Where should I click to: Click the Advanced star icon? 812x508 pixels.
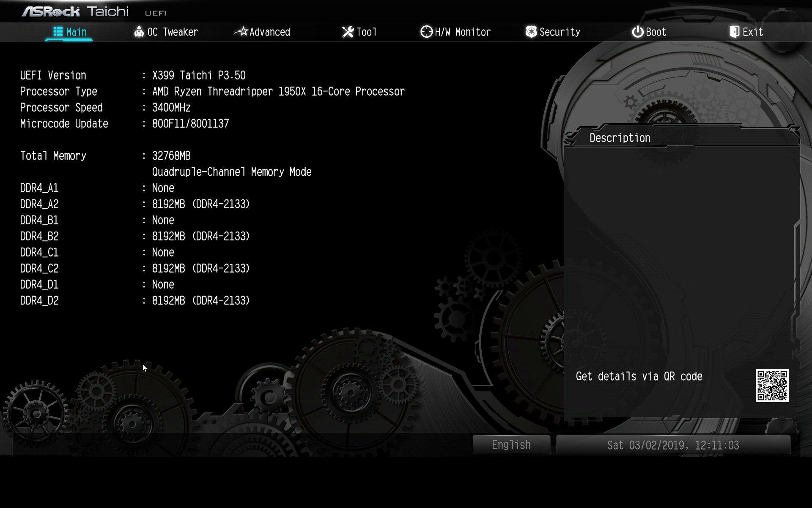tap(241, 32)
